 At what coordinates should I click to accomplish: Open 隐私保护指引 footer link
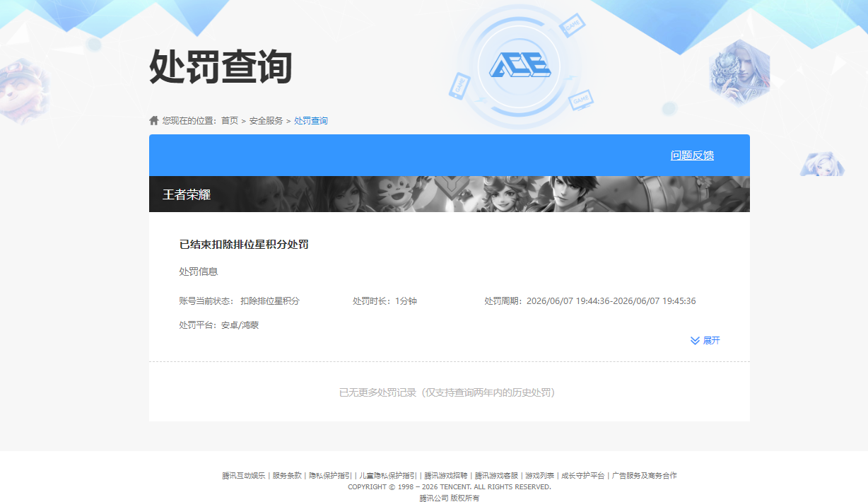330,476
